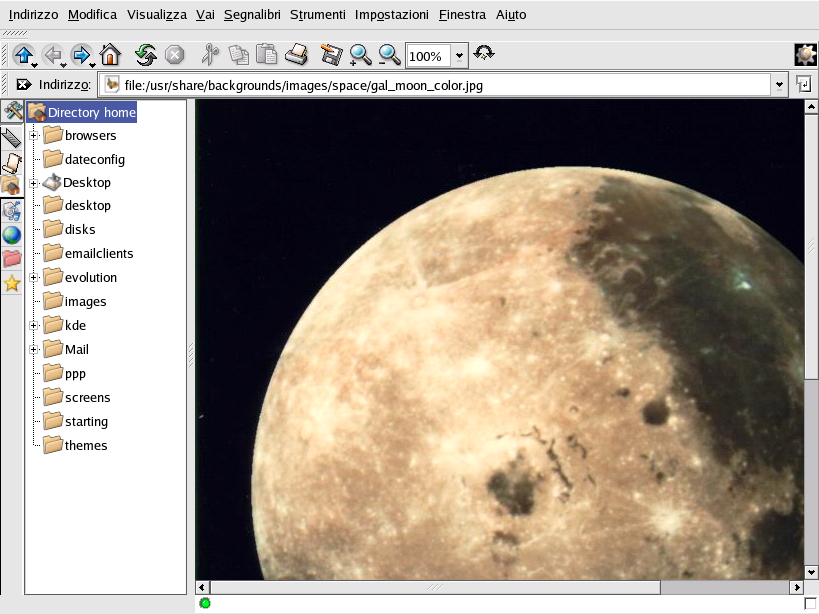This screenshot has width=819, height=614.
Task: Open the Indirizzo menu in the menu bar
Action: click(x=33, y=15)
